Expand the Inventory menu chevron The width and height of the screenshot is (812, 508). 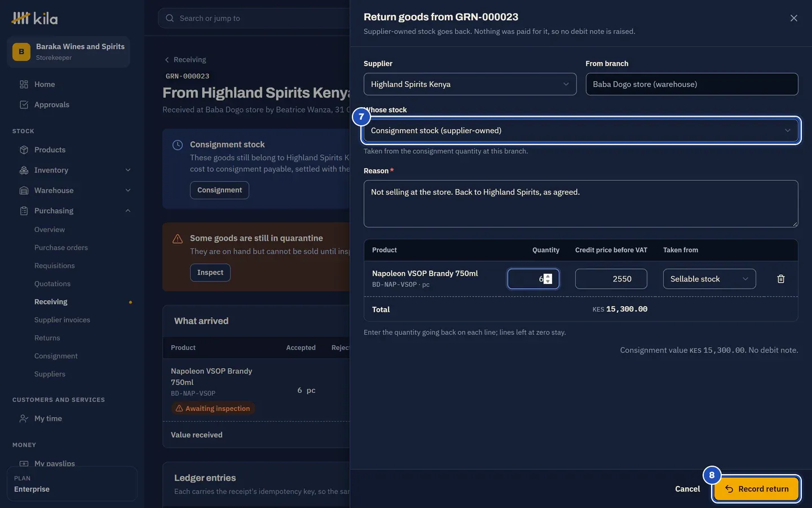(x=128, y=170)
